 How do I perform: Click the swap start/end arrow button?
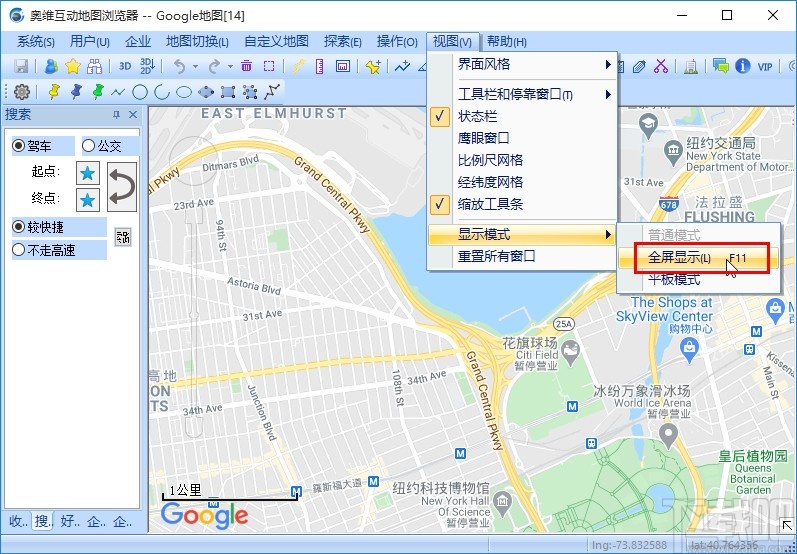point(122,187)
